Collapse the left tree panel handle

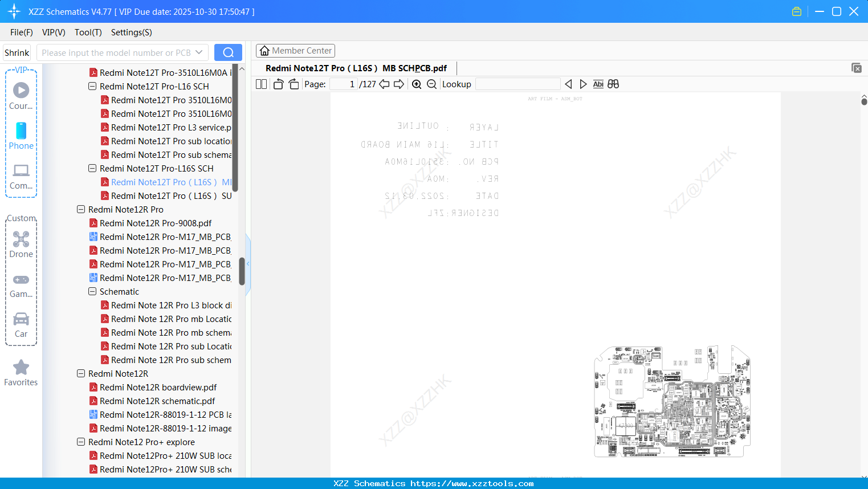pos(248,264)
